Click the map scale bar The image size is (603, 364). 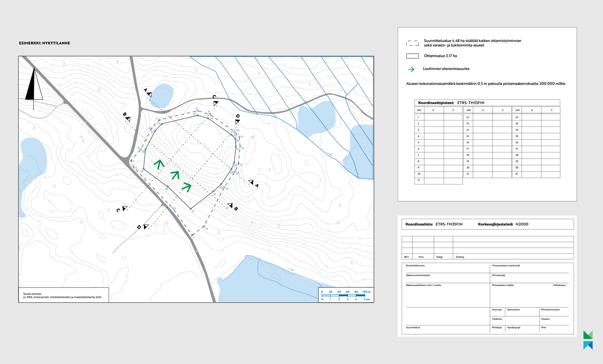346,295
